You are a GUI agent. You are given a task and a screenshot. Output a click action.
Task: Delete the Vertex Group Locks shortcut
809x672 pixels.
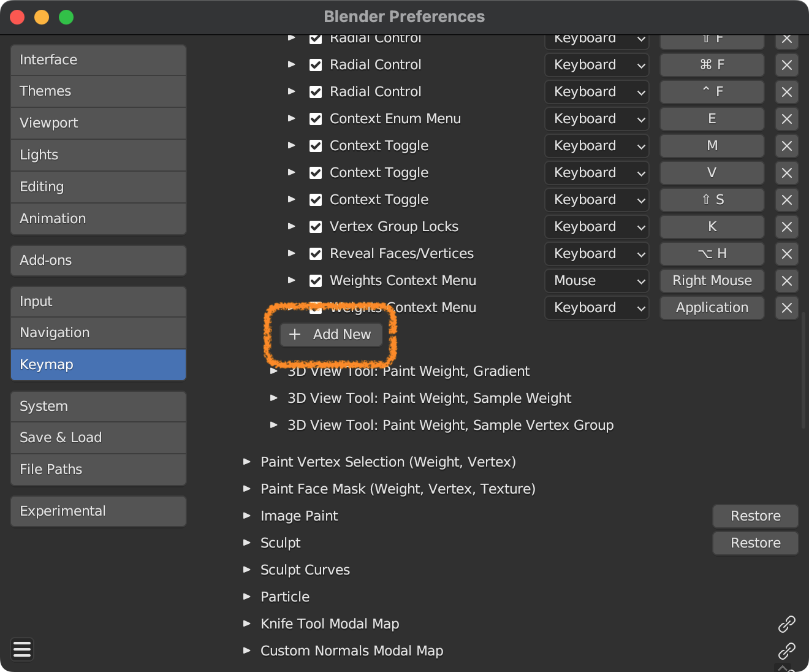coord(786,227)
